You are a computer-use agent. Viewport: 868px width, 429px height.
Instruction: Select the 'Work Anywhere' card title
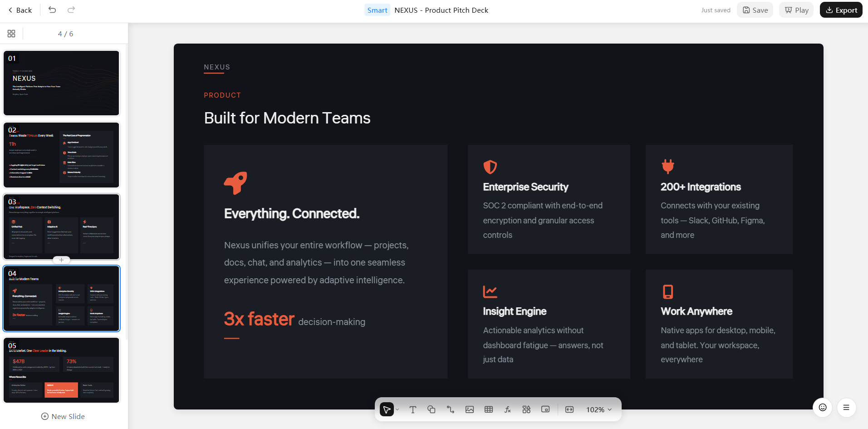pos(696,311)
